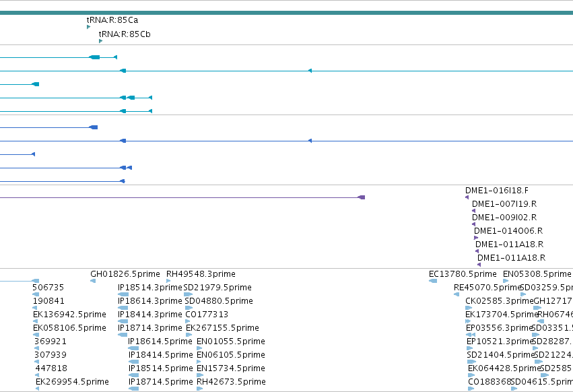Click IP18714.5prime
The height and width of the screenshot is (392, 573).
(x=161, y=382)
